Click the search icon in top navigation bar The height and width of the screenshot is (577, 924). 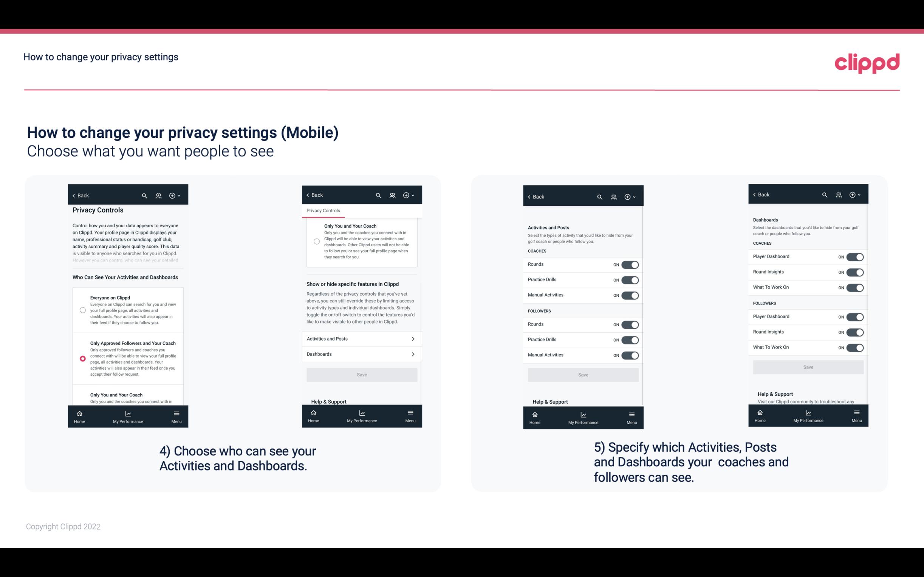(144, 196)
